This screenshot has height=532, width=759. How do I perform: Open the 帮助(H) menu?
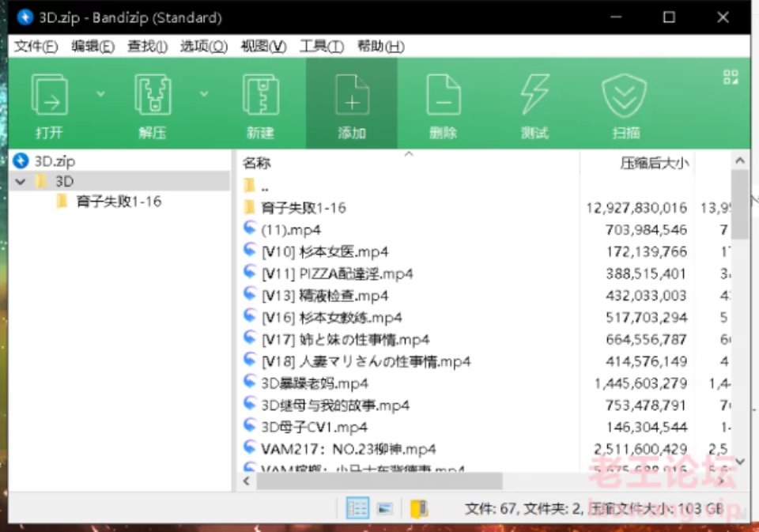point(381,47)
